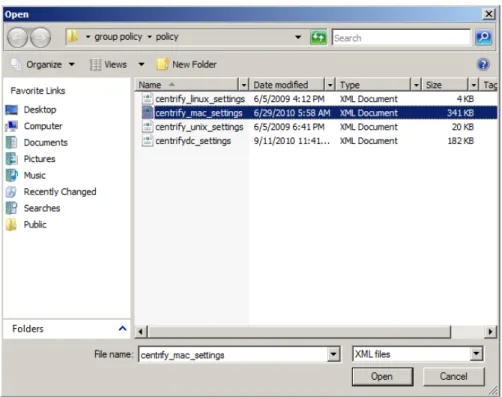Click the Forward navigation arrow

(x=40, y=37)
